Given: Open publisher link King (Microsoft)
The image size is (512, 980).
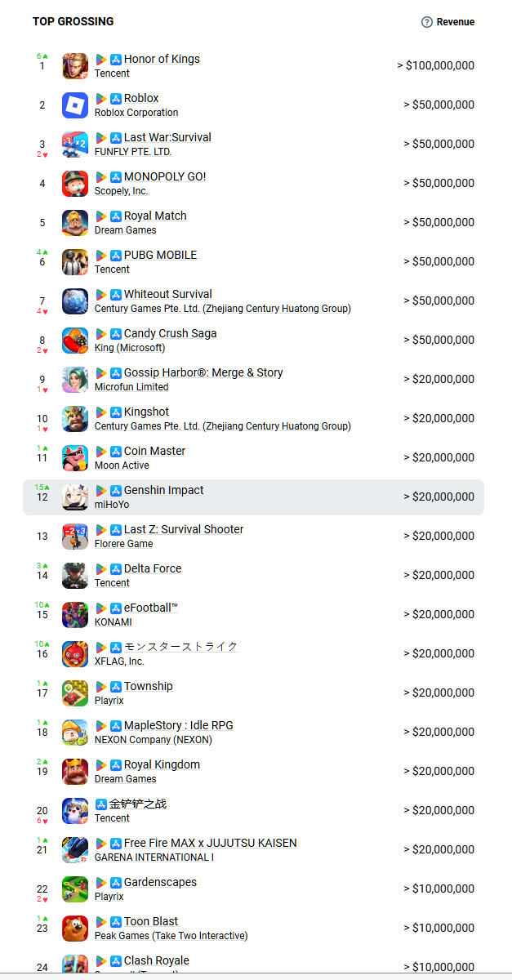Looking at the screenshot, I should point(130,348).
